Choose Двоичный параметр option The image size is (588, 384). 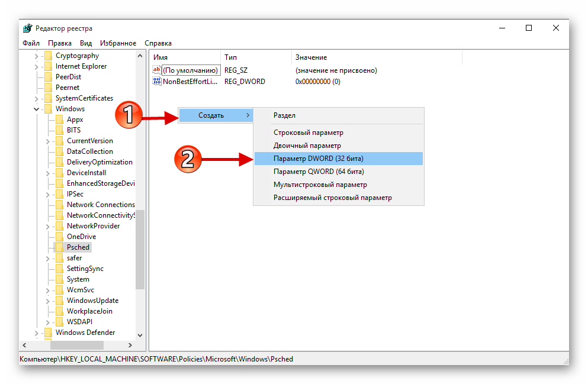(x=339, y=146)
